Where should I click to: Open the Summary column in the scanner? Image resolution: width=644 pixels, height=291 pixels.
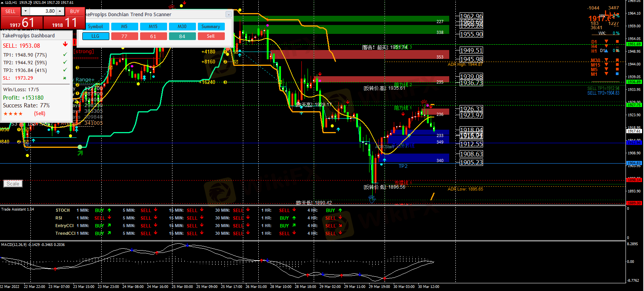click(x=211, y=27)
